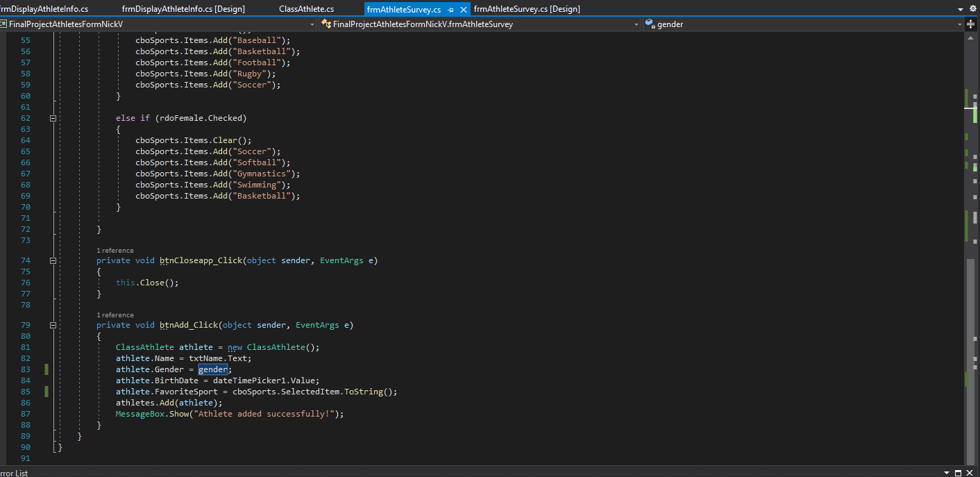
Task: Click the split editor window icon
Action: (x=972, y=23)
